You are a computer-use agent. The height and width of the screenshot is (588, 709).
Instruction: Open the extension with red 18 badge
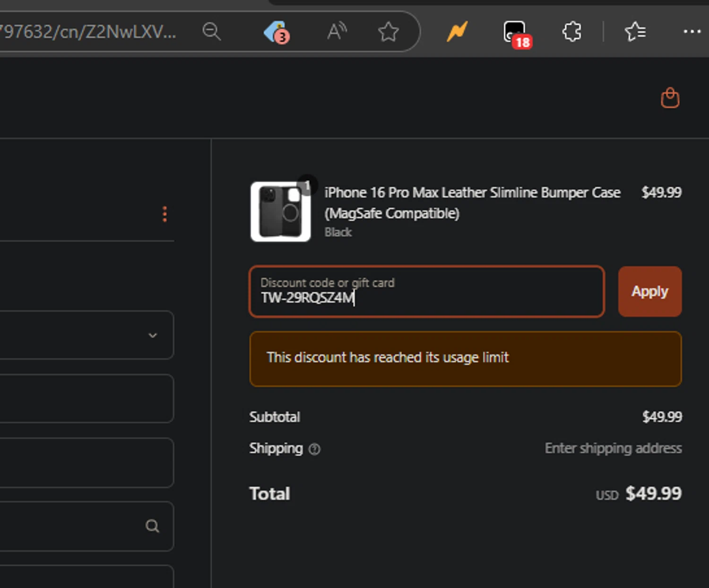(518, 34)
